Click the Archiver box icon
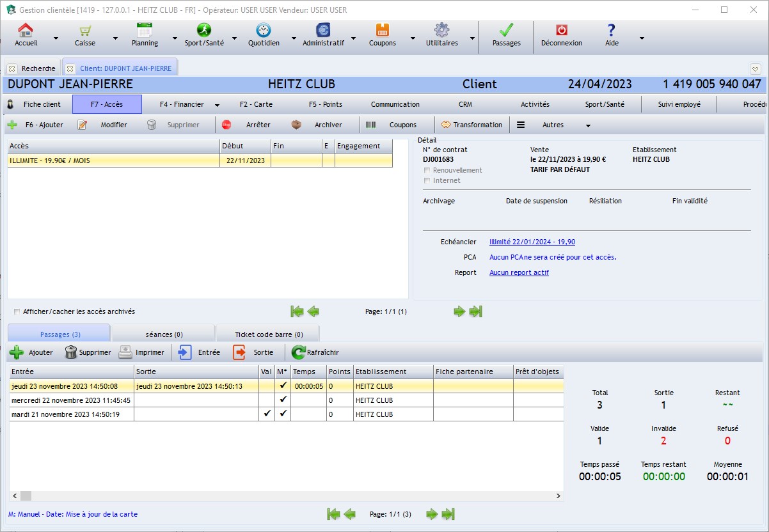Viewport: 769px width, 532px height. pyautogui.click(x=296, y=125)
